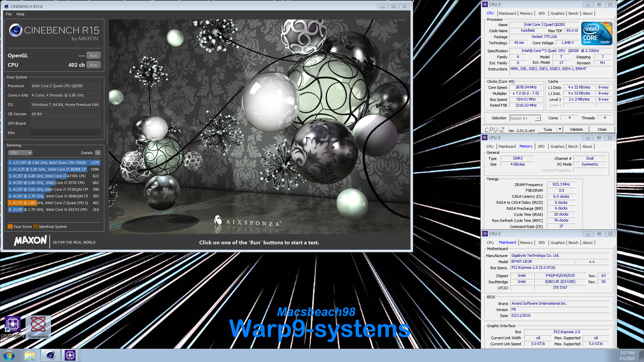This screenshot has width=644, height=362.
Task: Click the OS field Windows 7 64 Bit
Action: [x=65, y=105]
